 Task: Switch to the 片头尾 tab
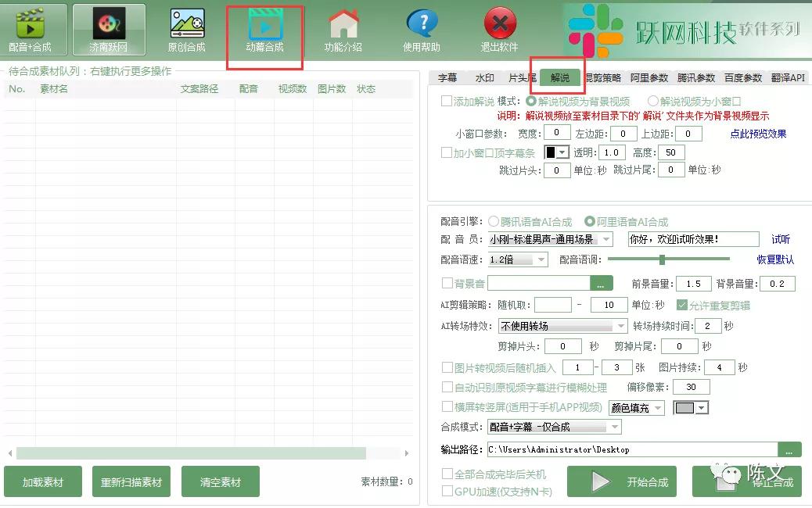[x=522, y=77]
